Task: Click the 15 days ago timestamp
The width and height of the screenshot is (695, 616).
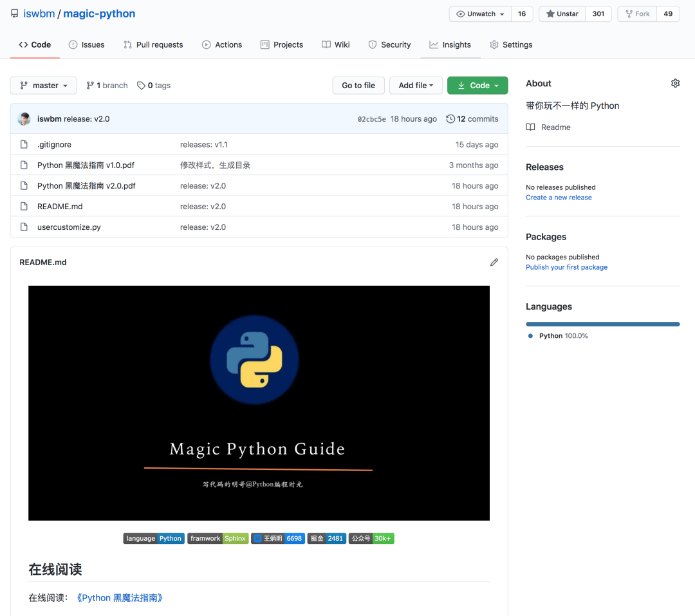Action: 476,145
